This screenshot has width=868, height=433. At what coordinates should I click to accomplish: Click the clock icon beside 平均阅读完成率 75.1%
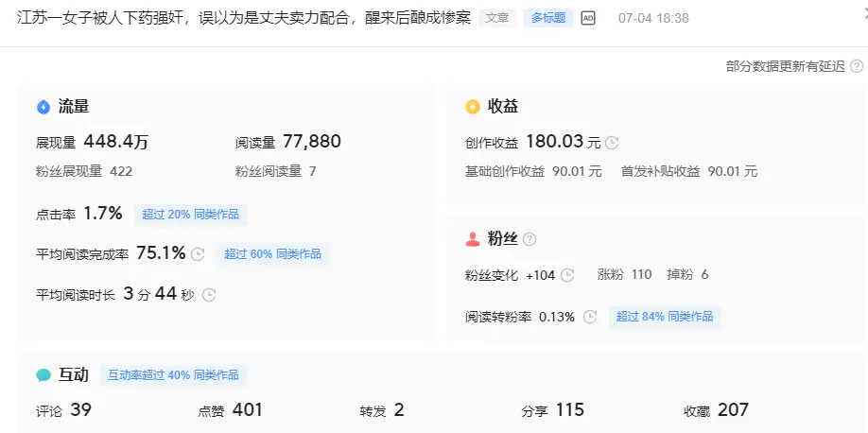(198, 254)
